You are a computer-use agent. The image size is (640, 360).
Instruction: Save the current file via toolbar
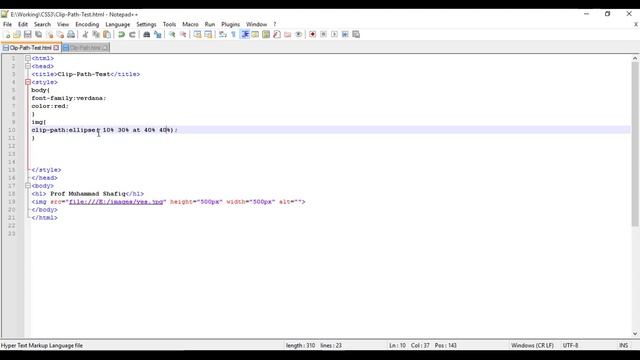(x=28, y=35)
